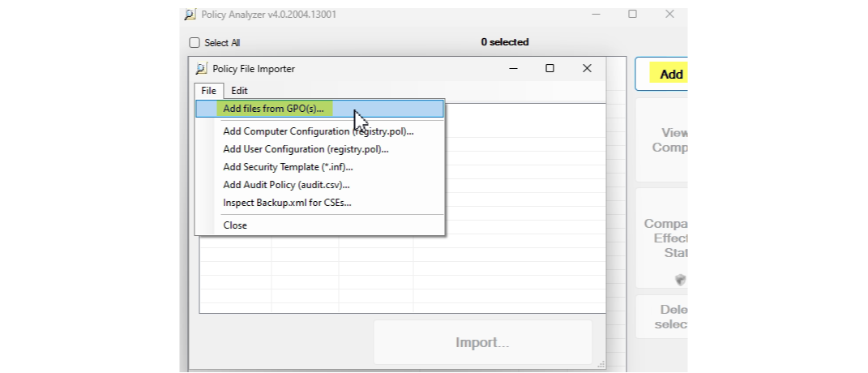Viewport: 868px width, 373px height.
Task: Minimize the Policy Analyzer main window
Action: tap(596, 15)
